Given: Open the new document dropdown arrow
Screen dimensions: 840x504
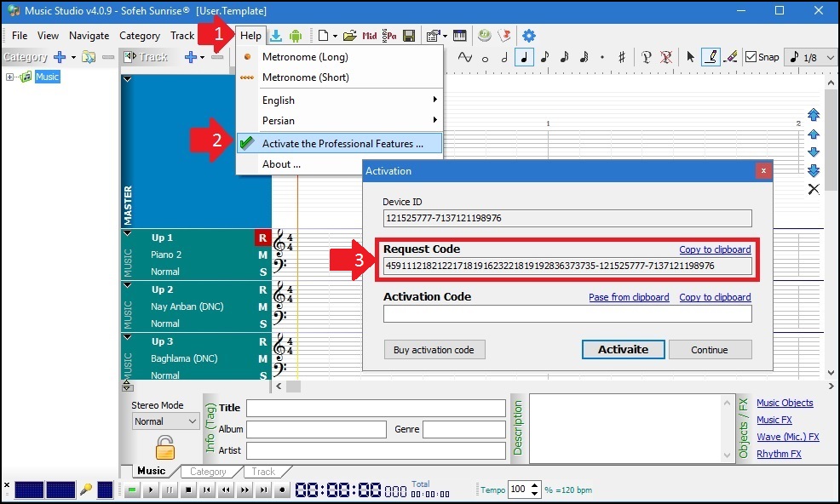Looking at the screenshot, I should pos(335,37).
